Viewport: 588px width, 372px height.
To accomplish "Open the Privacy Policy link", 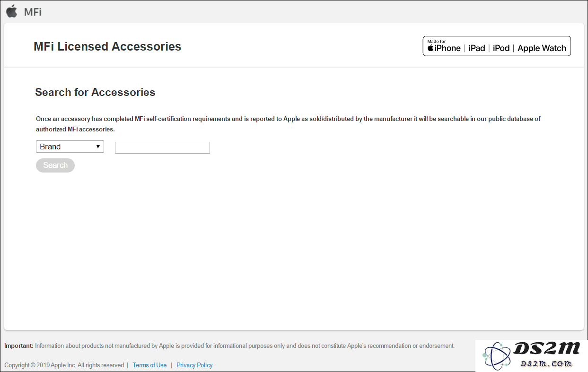I will click(x=194, y=365).
